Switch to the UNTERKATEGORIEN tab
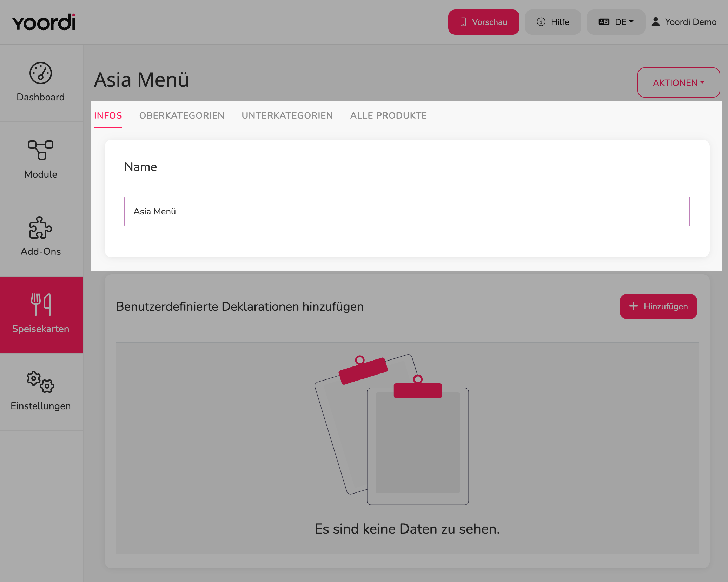 point(287,115)
